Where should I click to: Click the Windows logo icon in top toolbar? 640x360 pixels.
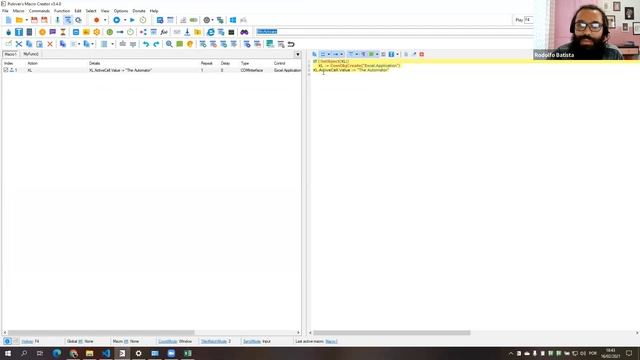[233, 20]
